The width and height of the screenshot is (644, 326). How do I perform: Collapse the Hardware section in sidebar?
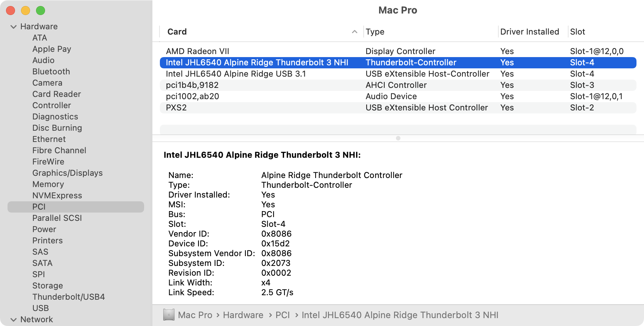14,27
